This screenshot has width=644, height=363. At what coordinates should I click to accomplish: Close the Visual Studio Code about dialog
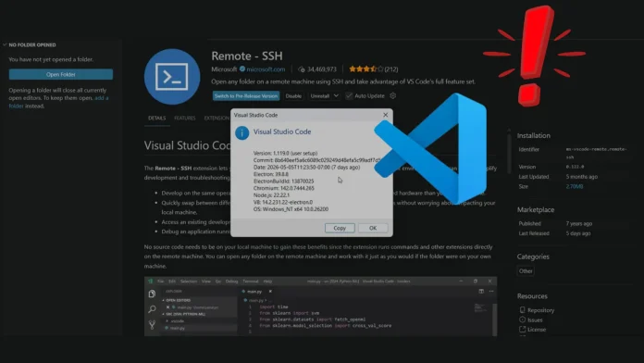[x=385, y=115]
